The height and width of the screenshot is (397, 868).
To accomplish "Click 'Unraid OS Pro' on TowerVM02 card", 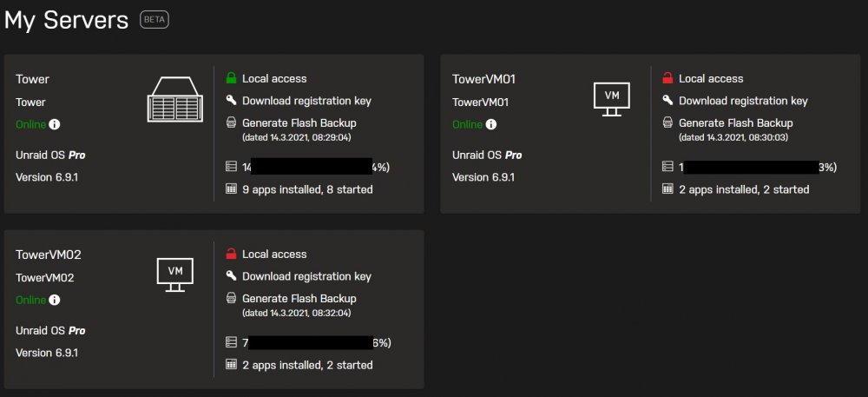I will click(x=50, y=331).
